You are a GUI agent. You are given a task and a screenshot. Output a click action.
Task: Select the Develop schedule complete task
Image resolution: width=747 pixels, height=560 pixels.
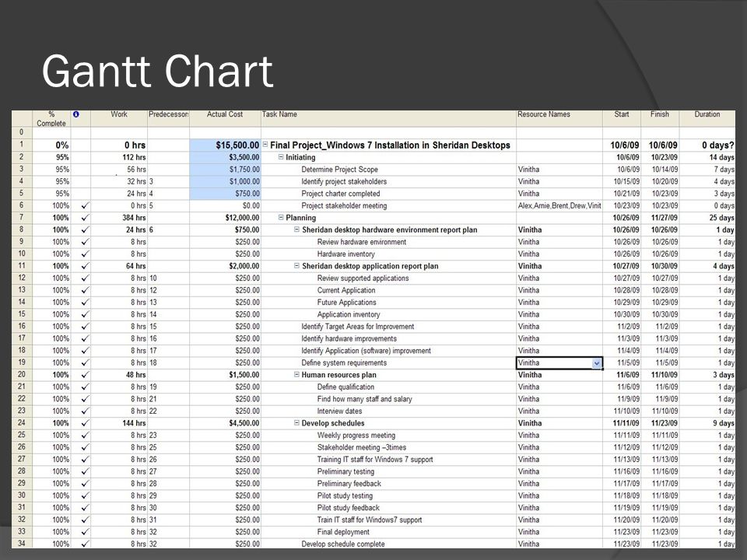coord(342,544)
